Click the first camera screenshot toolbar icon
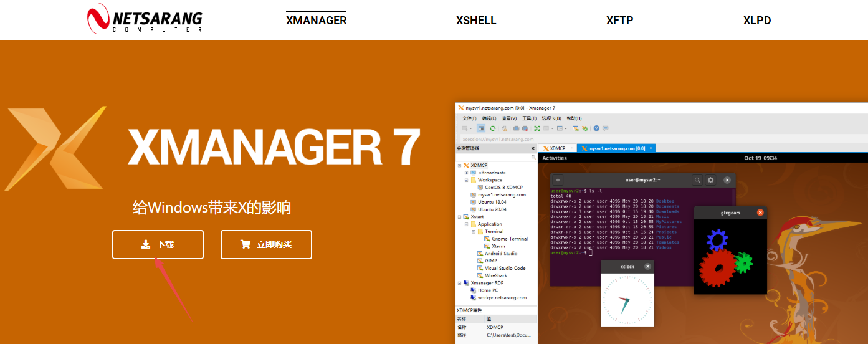The image size is (868, 344). point(516,128)
